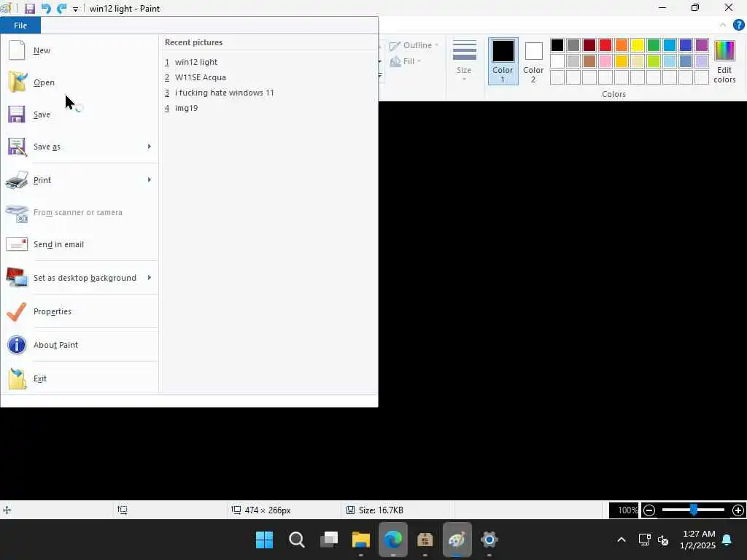Collapse the ribbon with the chevron

pyautogui.click(x=723, y=26)
